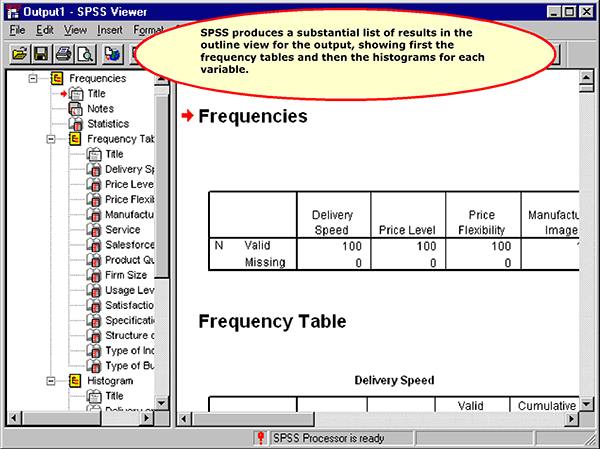Select Delivery Speed table in outline
Screen dimensions: 600x449
[129, 169]
